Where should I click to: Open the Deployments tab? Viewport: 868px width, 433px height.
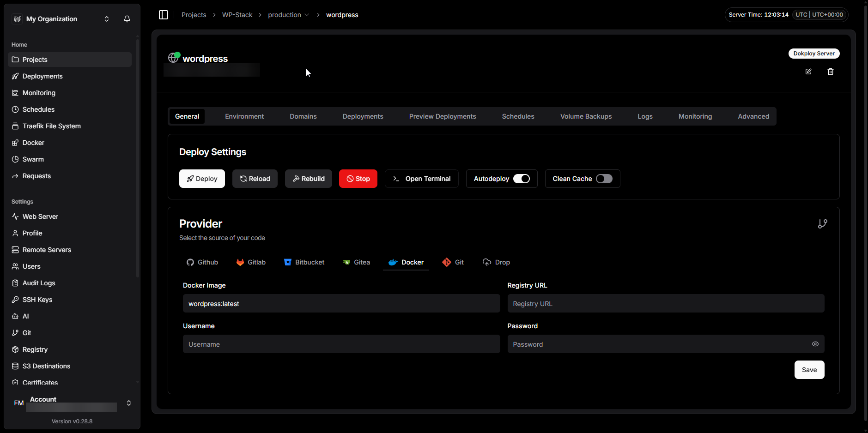tap(363, 116)
